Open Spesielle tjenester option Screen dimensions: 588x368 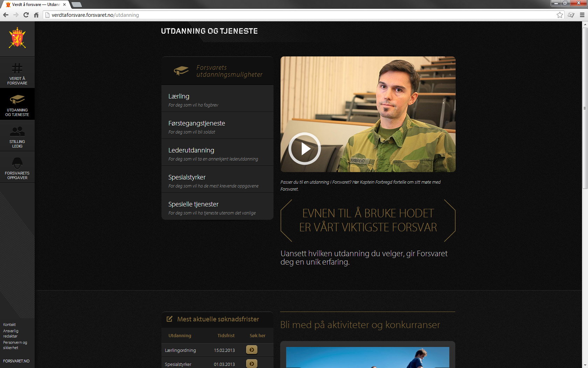[217, 207]
